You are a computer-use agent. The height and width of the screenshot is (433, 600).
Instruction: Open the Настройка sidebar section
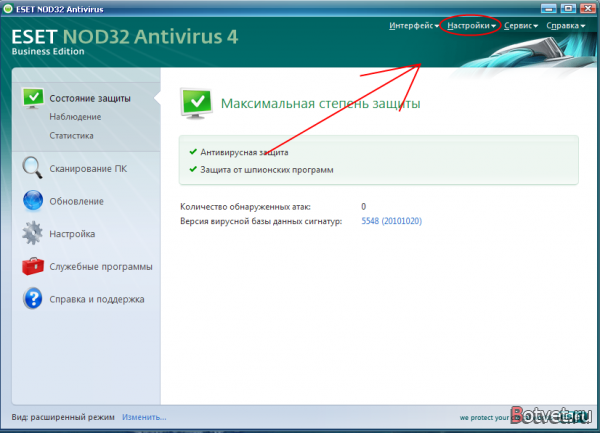pyautogui.click(x=72, y=234)
